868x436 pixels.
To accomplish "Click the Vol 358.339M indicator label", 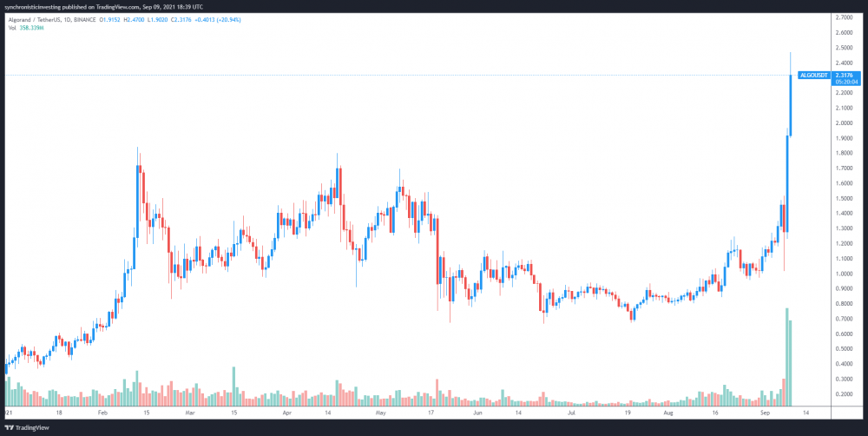I will (x=24, y=27).
